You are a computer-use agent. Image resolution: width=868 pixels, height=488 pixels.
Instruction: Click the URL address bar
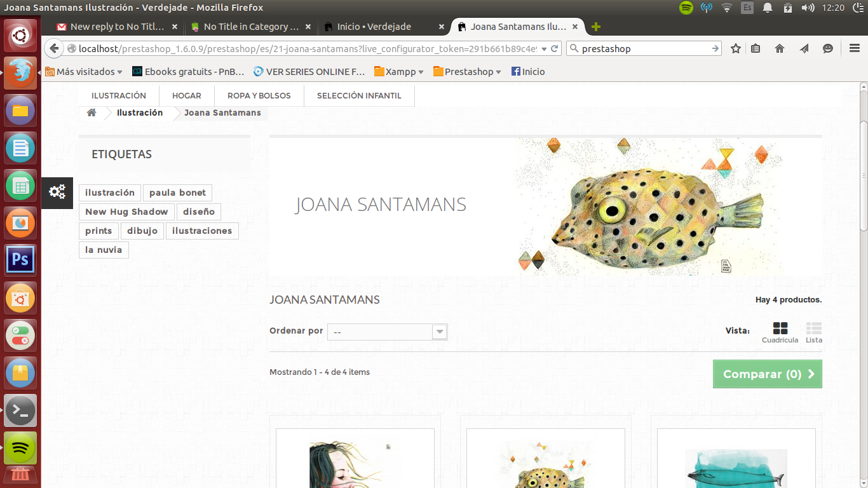[x=307, y=48]
